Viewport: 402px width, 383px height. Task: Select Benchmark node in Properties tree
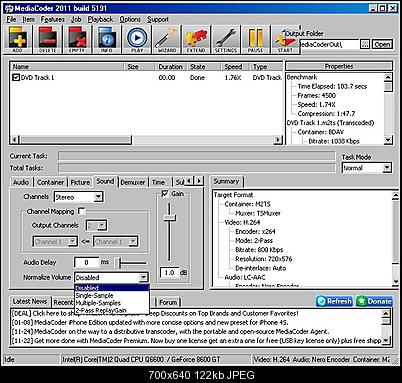pyautogui.click(x=302, y=77)
